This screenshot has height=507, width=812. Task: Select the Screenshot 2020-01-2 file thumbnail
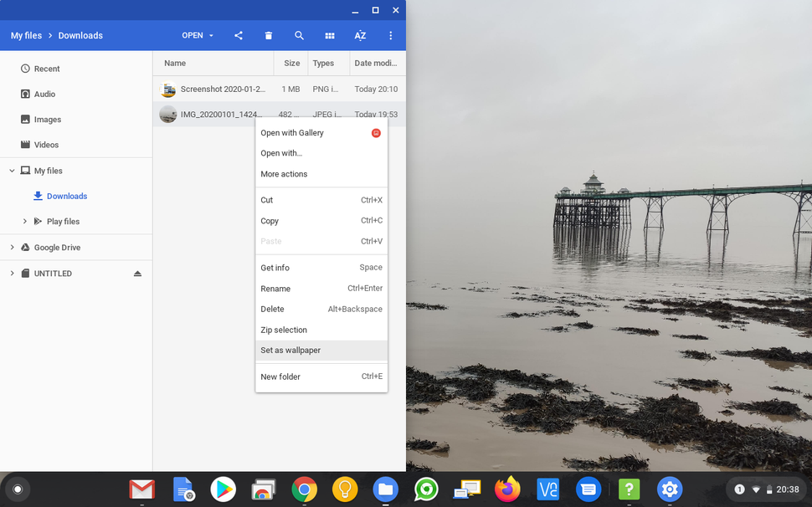click(x=167, y=89)
